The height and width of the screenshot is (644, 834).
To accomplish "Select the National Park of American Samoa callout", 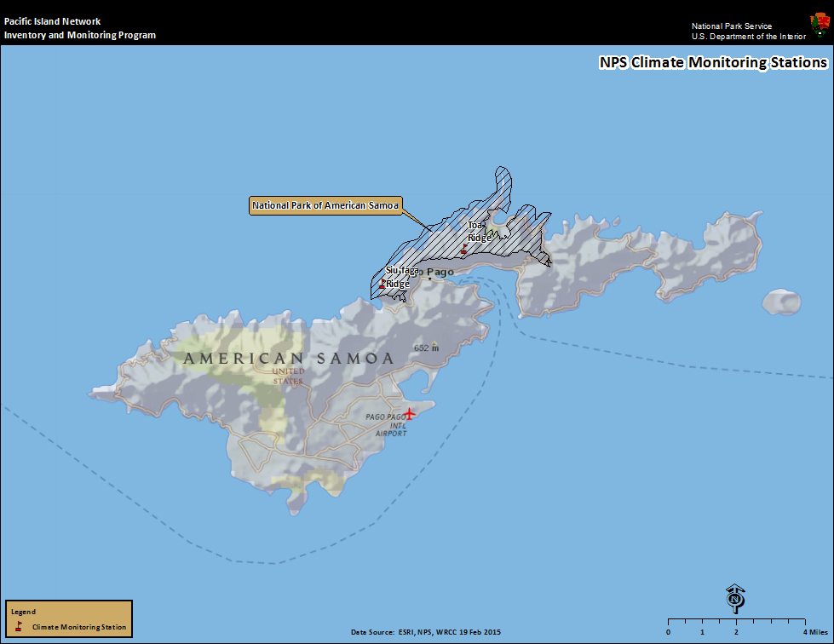I will [325, 206].
